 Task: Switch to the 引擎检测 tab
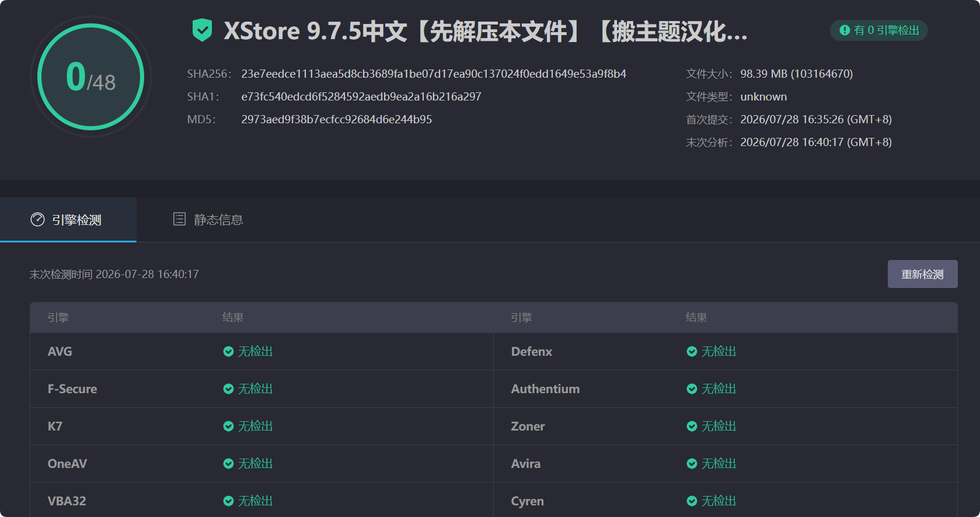68,220
